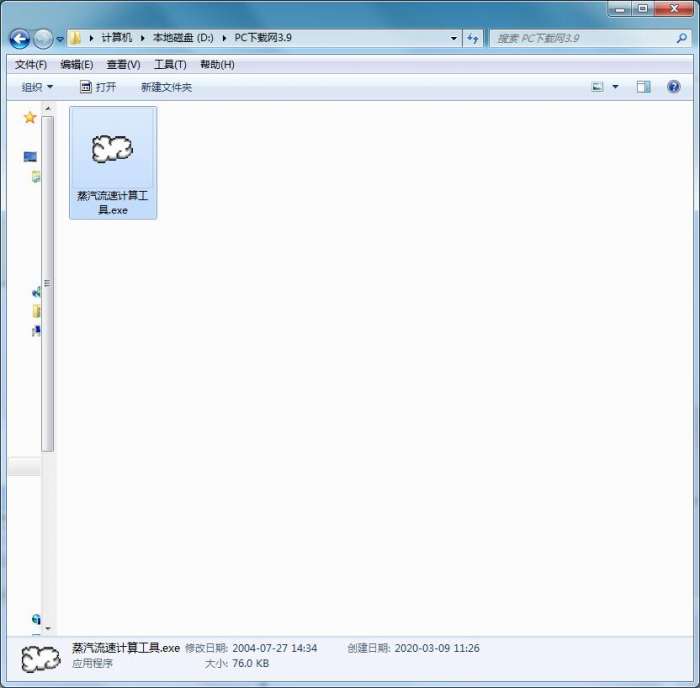The width and height of the screenshot is (700, 688).
Task: Open help with the question mark icon
Action: (673, 87)
